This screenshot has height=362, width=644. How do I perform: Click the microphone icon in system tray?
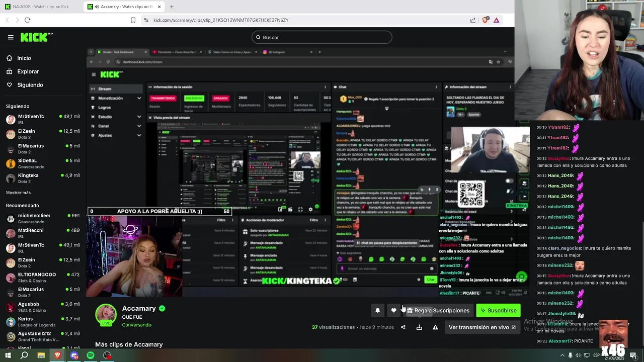(570, 355)
